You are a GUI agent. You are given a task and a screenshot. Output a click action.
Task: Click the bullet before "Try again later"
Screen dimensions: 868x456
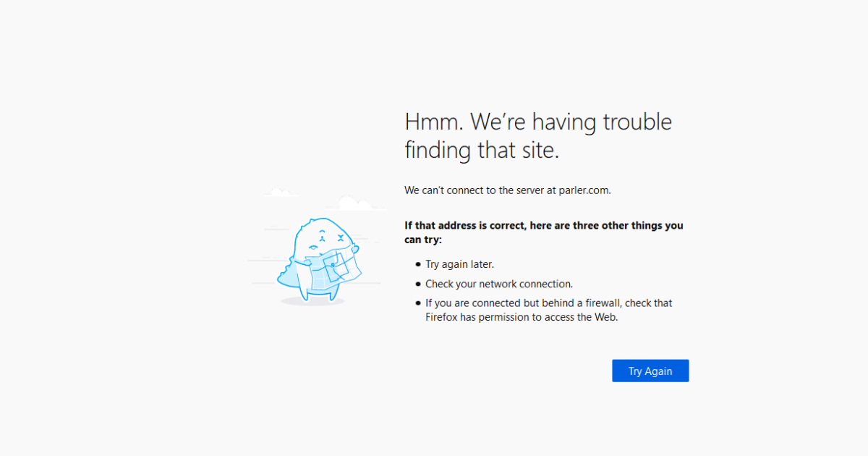(418, 265)
